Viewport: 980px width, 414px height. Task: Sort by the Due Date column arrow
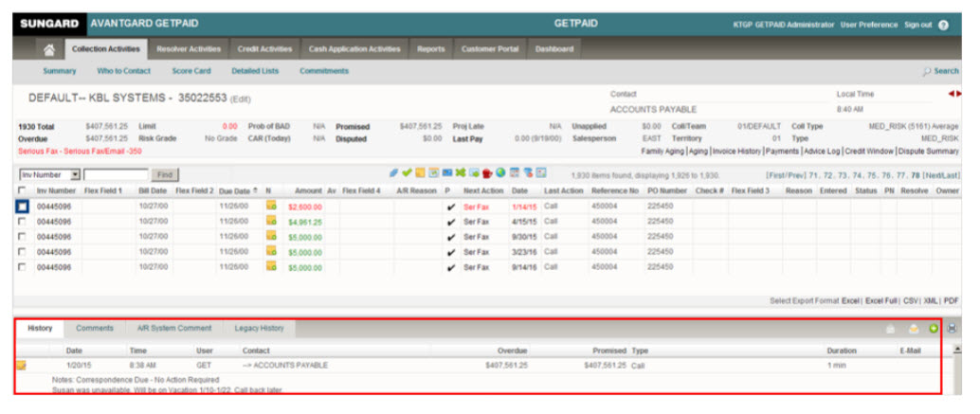[x=255, y=190]
